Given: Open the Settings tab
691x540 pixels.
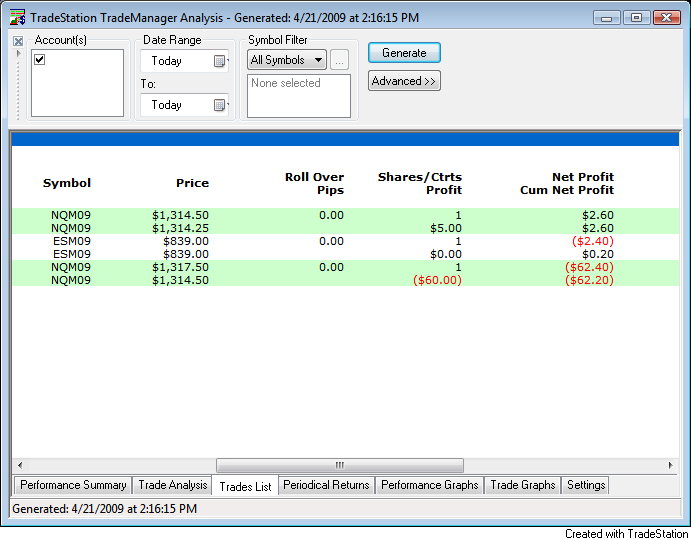Looking at the screenshot, I should point(586,485).
